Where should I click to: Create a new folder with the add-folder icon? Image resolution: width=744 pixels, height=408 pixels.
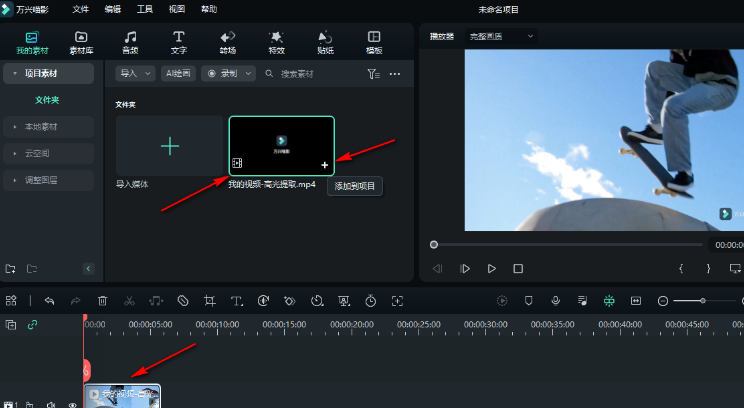[10, 269]
